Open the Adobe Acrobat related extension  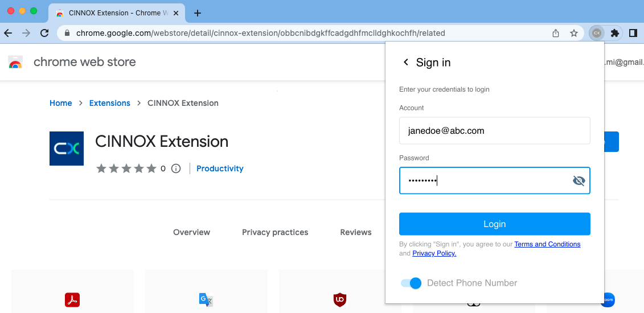click(x=72, y=300)
